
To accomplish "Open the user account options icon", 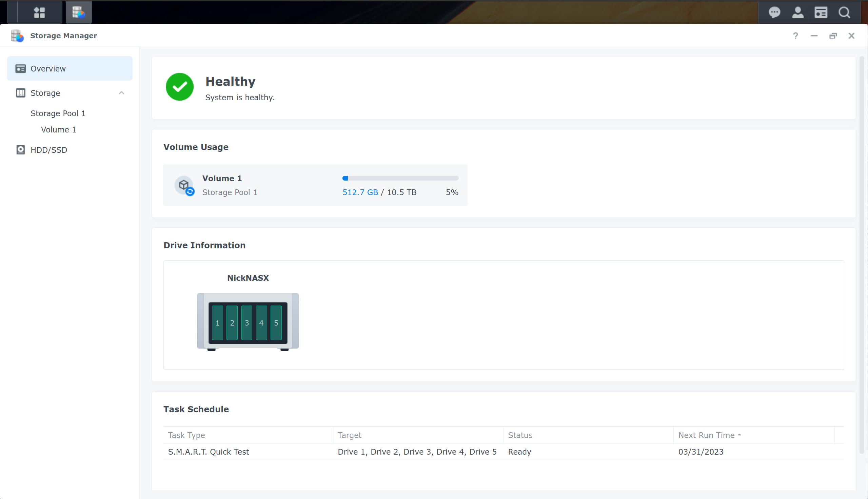I will (x=798, y=12).
